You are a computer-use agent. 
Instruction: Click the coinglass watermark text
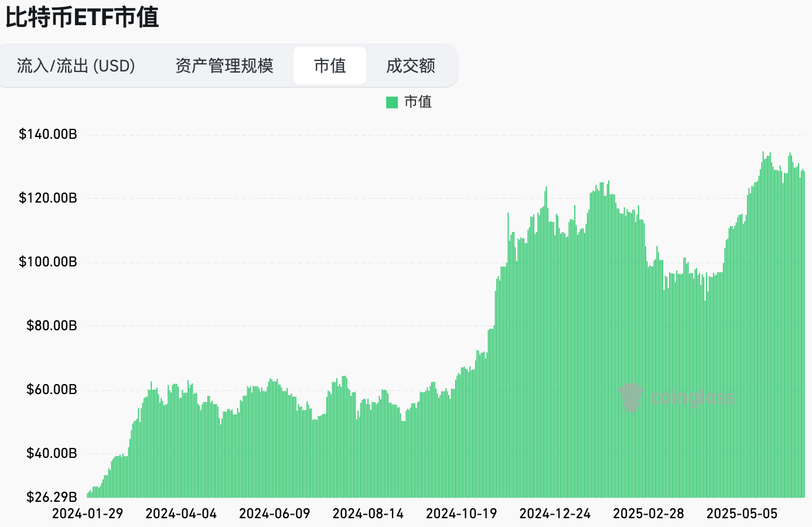691,398
